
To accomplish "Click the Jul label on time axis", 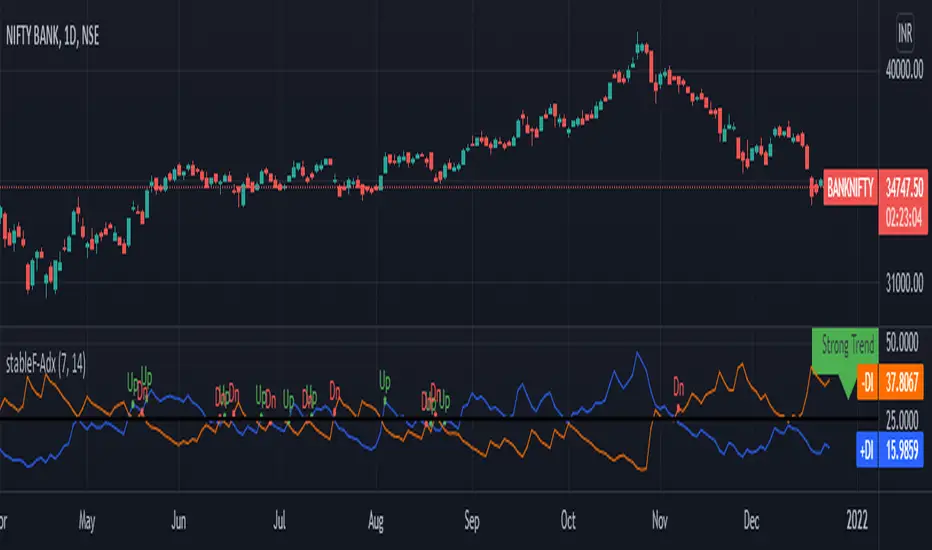I will click(279, 521).
